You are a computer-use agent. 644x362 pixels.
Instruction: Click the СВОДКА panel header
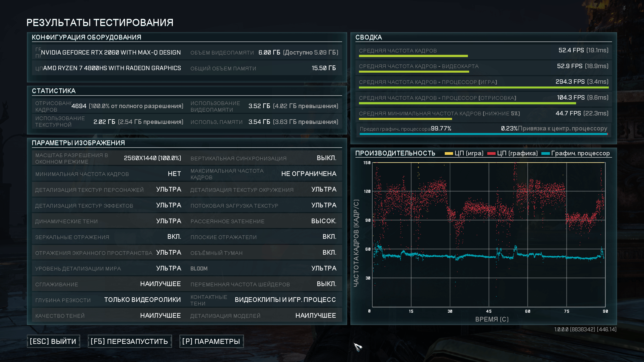click(x=369, y=37)
